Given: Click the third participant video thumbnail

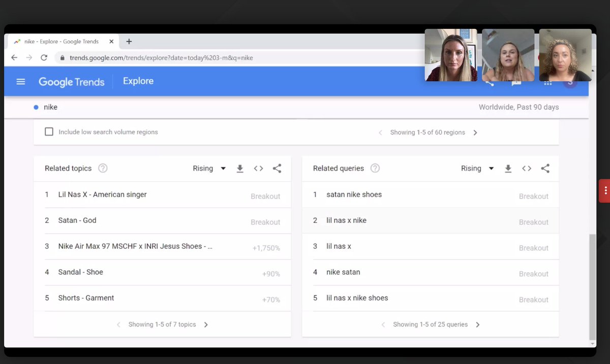Looking at the screenshot, I should coord(565,55).
